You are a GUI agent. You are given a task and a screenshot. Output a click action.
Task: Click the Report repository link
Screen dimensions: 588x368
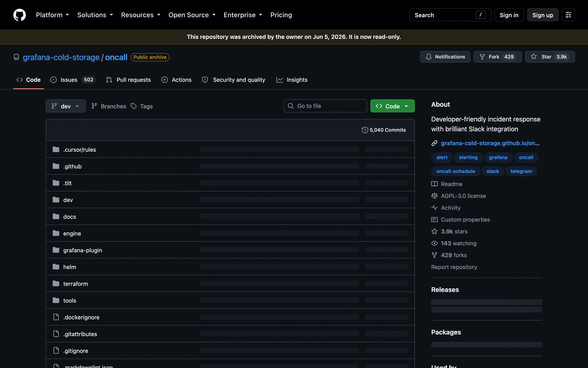(x=454, y=267)
